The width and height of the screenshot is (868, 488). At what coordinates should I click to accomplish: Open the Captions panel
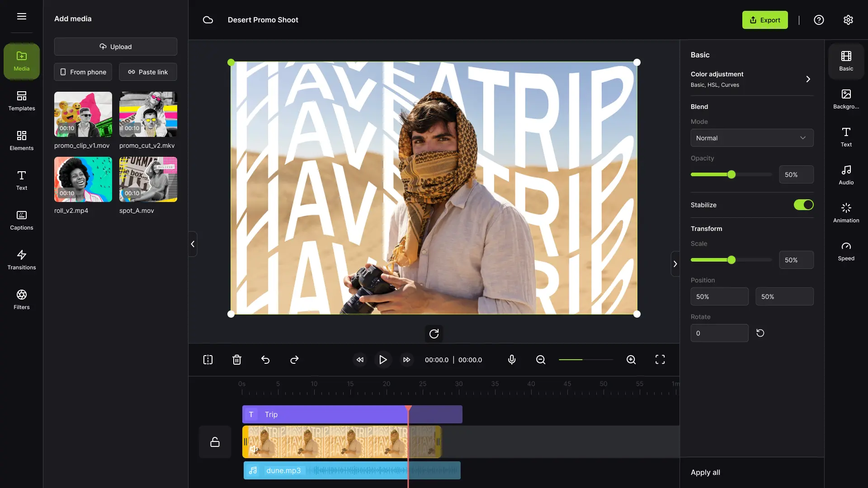pyautogui.click(x=22, y=220)
